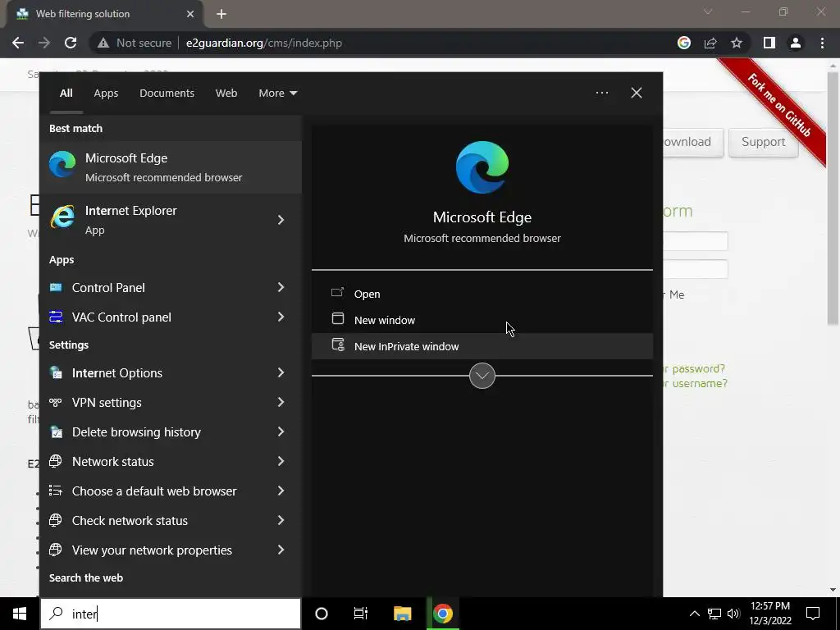The image size is (840, 630).
Task: Switch to the Documents search tab
Action: tap(167, 93)
